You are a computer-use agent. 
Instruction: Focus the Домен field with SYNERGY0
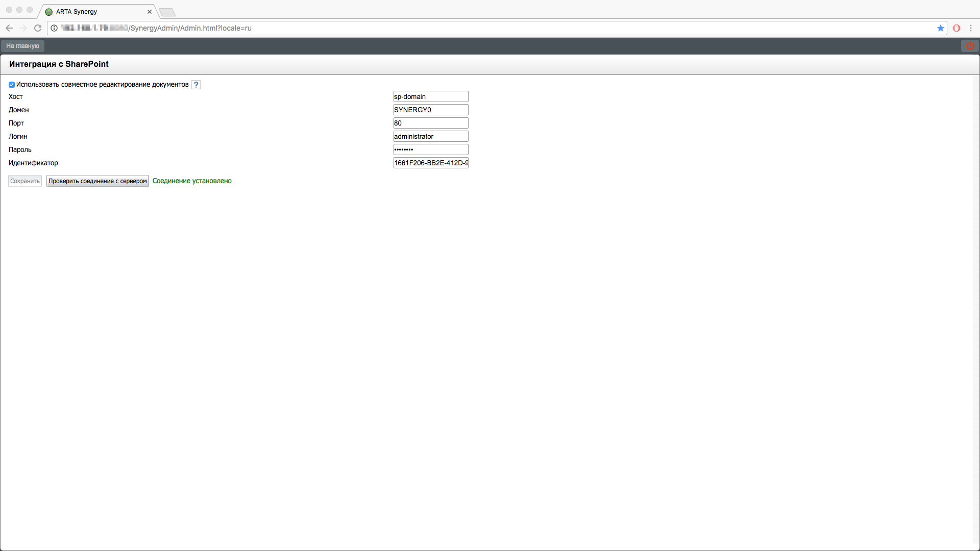431,110
